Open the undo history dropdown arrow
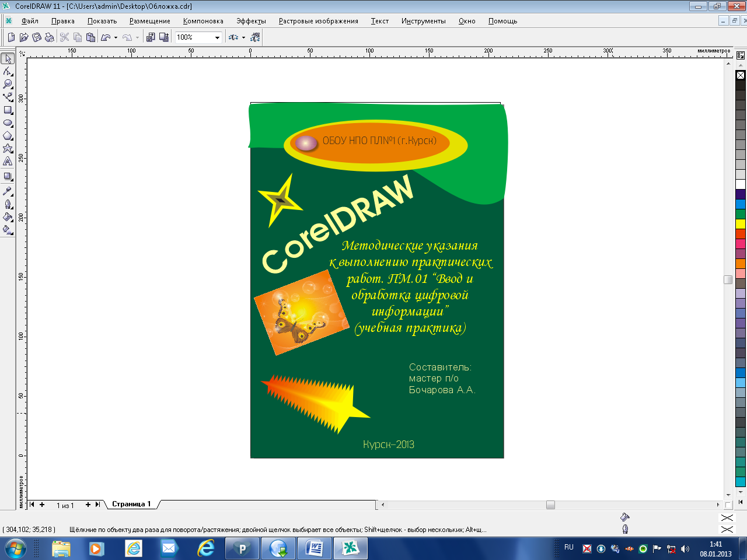This screenshot has height=560, width=747. (x=116, y=37)
